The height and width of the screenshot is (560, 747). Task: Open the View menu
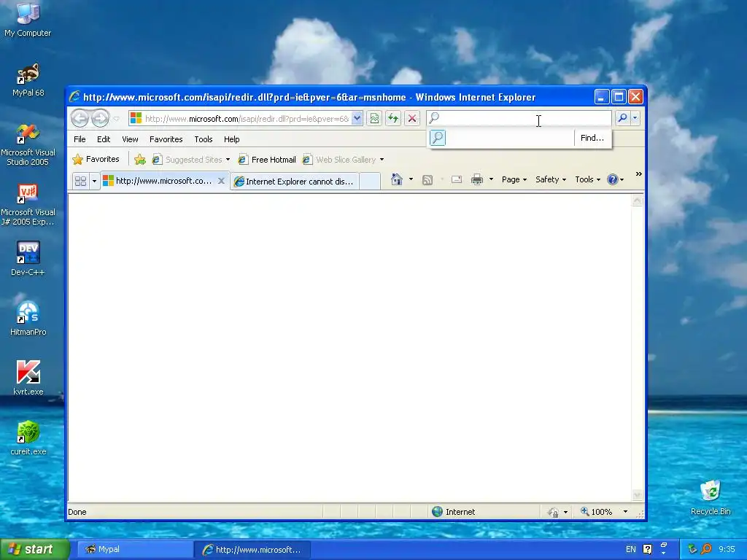(x=130, y=139)
